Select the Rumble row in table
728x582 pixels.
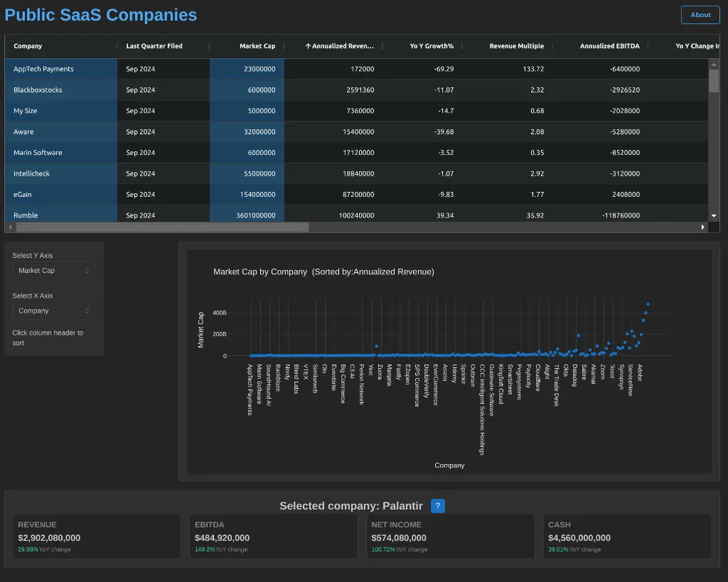click(x=26, y=215)
